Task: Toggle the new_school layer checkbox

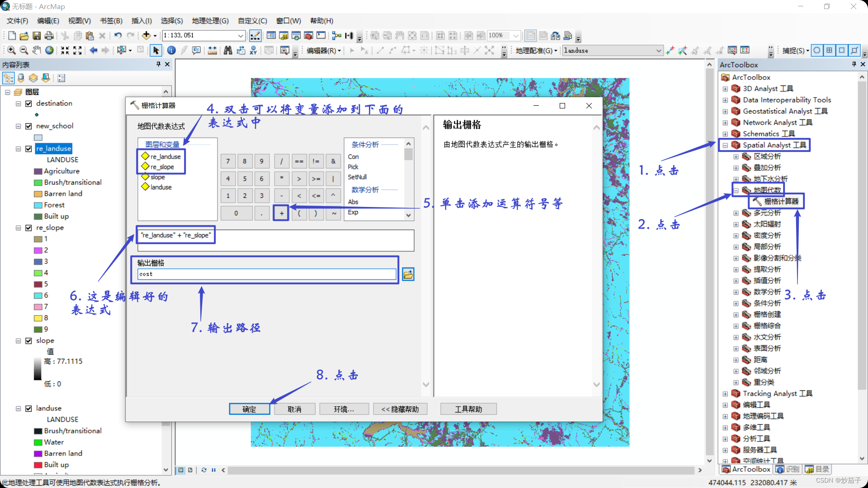Action: click(29, 126)
